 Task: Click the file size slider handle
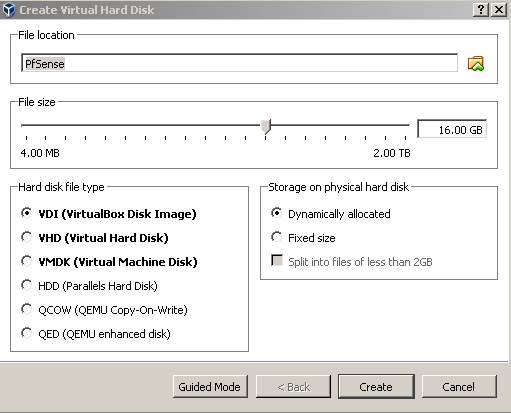[x=266, y=126]
